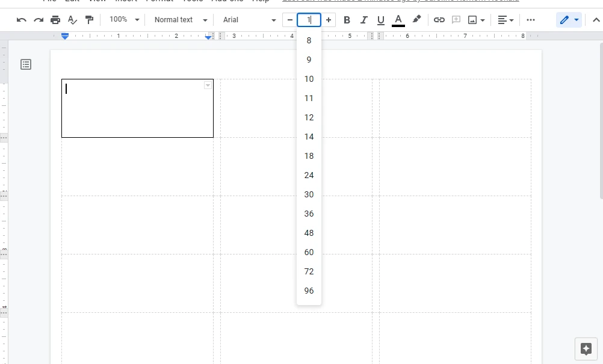Open the text color picker
The height and width of the screenshot is (364, 603).
coord(398,20)
